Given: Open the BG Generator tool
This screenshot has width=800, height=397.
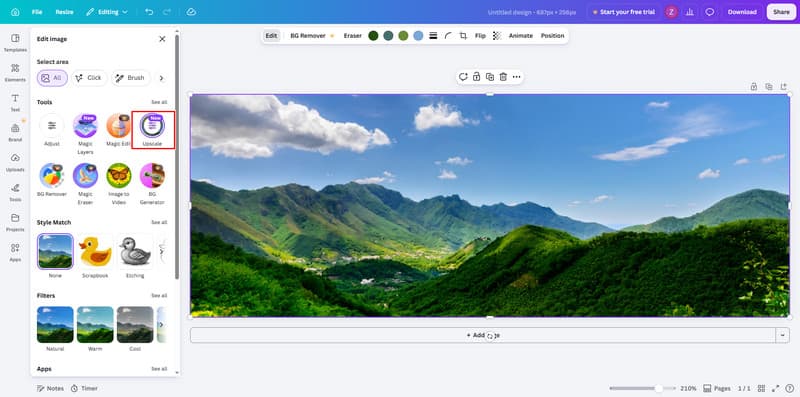Looking at the screenshot, I should 153,184.
